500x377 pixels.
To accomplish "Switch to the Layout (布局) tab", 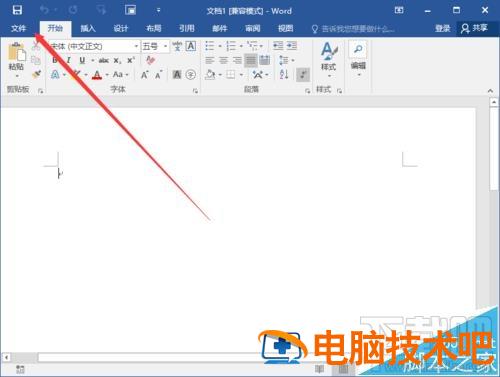I will coord(154,29).
